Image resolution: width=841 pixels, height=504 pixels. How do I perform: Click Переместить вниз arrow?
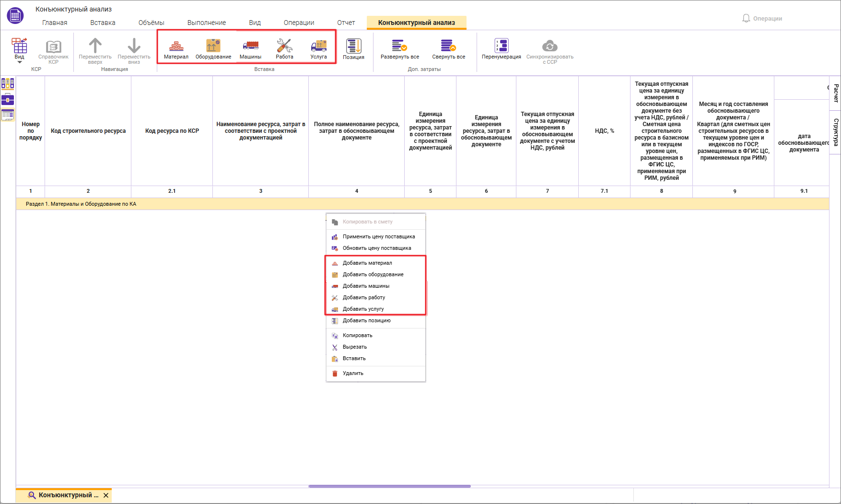point(134,51)
